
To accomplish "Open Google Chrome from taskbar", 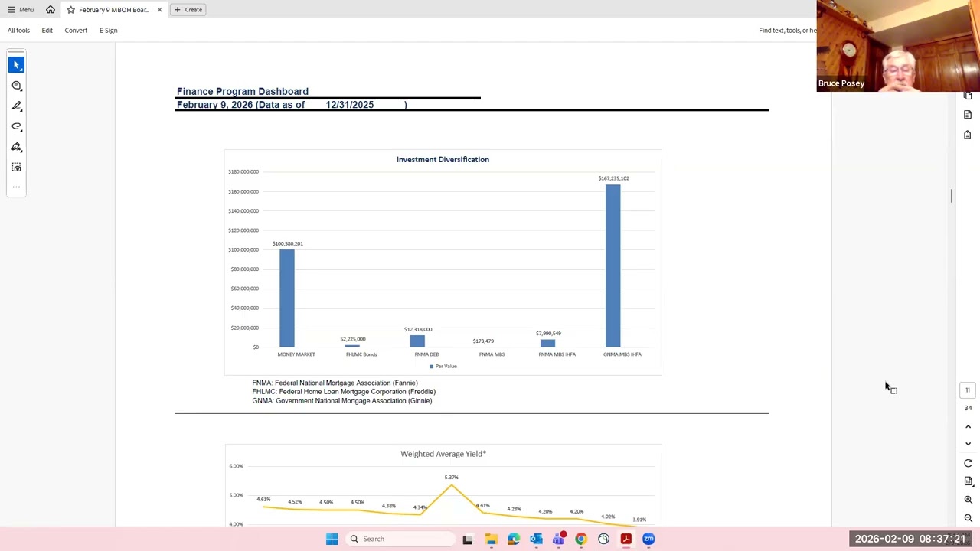I will click(581, 539).
